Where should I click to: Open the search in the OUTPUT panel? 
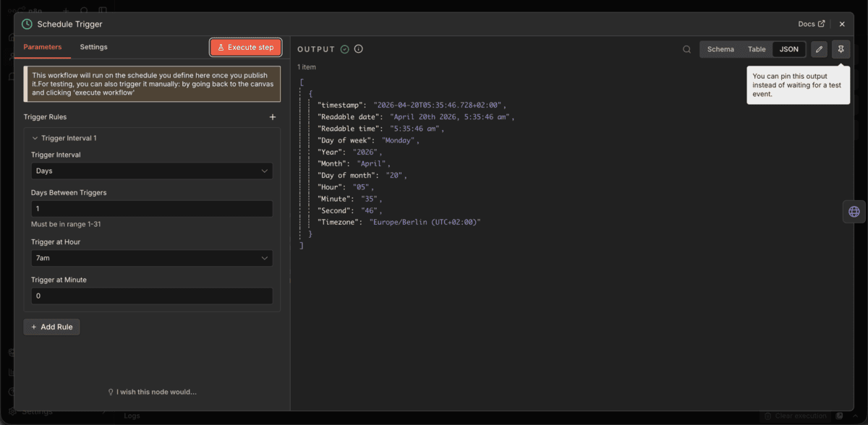pyautogui.click(x=686, y=49)
